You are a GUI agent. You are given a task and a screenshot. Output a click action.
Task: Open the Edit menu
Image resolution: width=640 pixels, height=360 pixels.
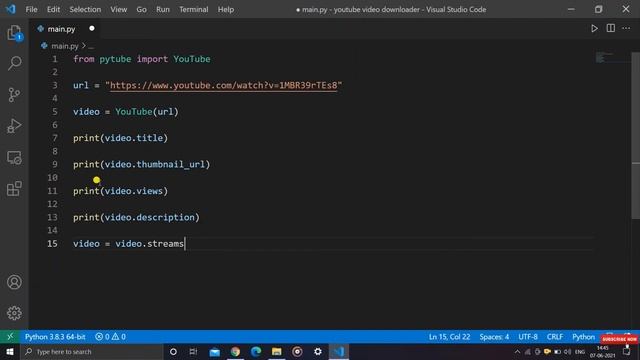[x=53, y=9]
